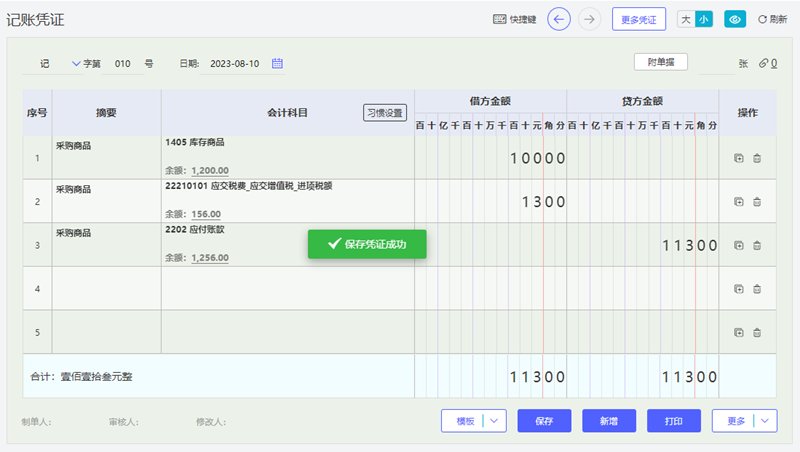Click the previous voucher arrow icon
Viewport: 800px width, 452px height.
(x=560, y=19)
